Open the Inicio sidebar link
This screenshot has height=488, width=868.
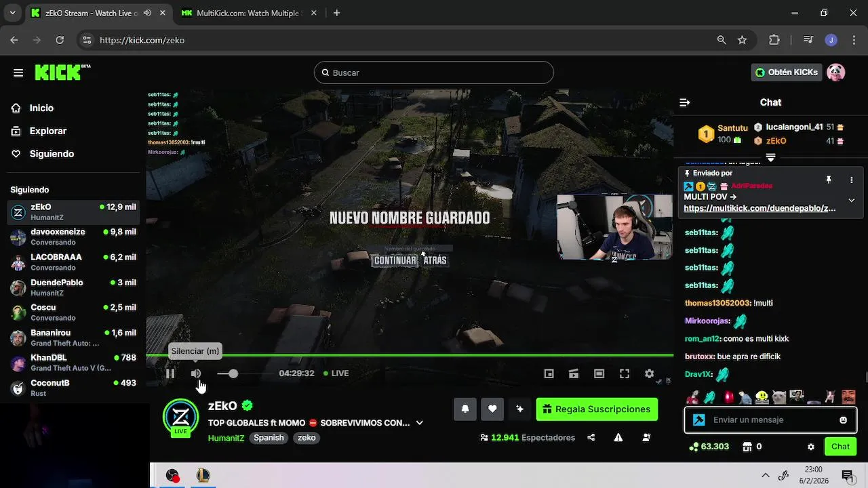tap(41, 108)
